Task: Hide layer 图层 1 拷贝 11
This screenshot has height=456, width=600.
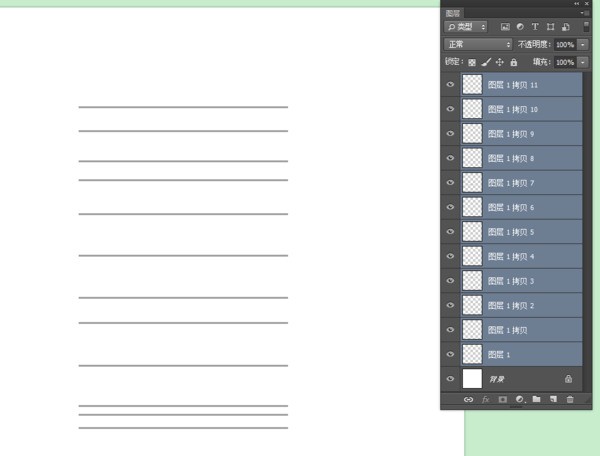Action: coord(450,85)
